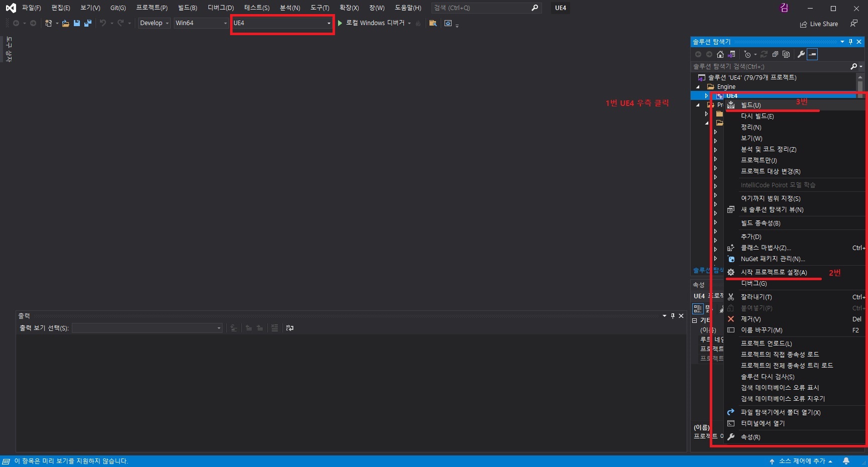Start debugging with the green play icon
This screenshot has width=868, height=467.
[x=340, y=23]
